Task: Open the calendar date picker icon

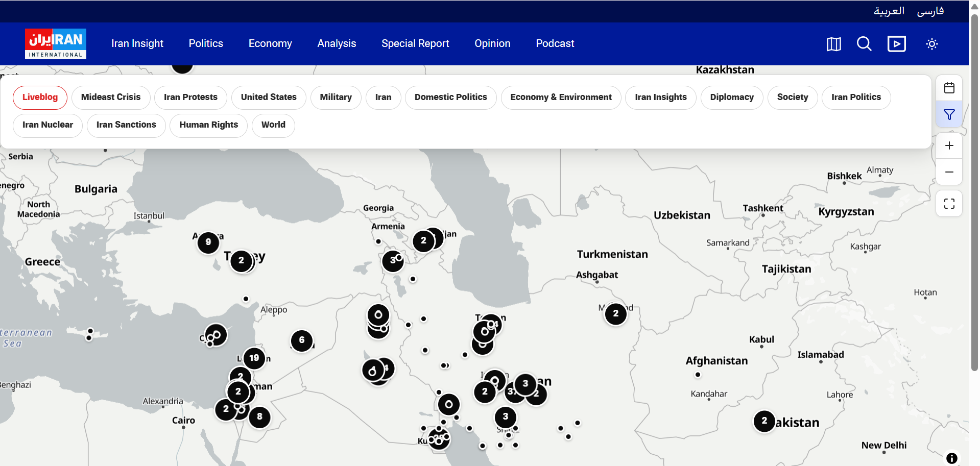Action: point(949,88)
